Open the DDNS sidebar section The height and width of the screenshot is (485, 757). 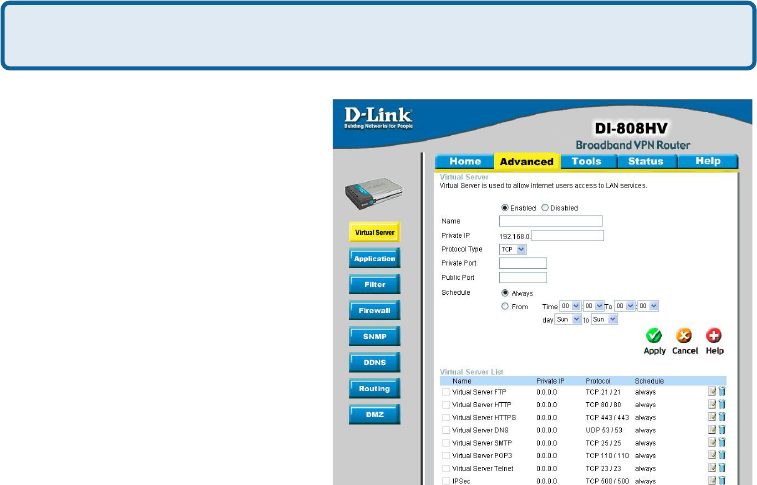click(374, 362)
